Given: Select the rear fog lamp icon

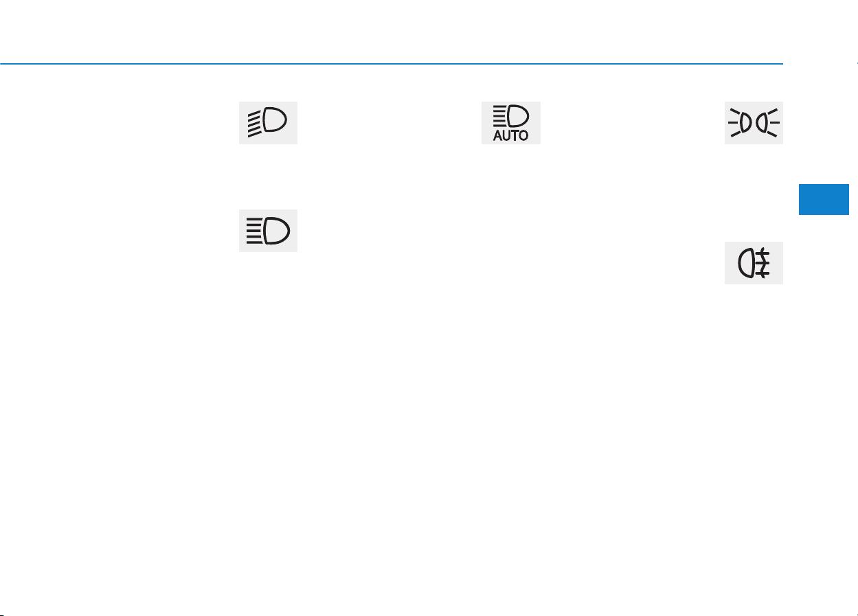Looking at the screenshot, I should point(754,263).
